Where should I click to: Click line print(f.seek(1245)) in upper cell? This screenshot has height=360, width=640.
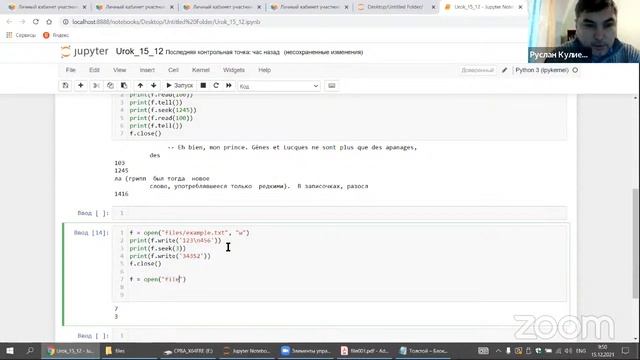(x=163, y=110)
